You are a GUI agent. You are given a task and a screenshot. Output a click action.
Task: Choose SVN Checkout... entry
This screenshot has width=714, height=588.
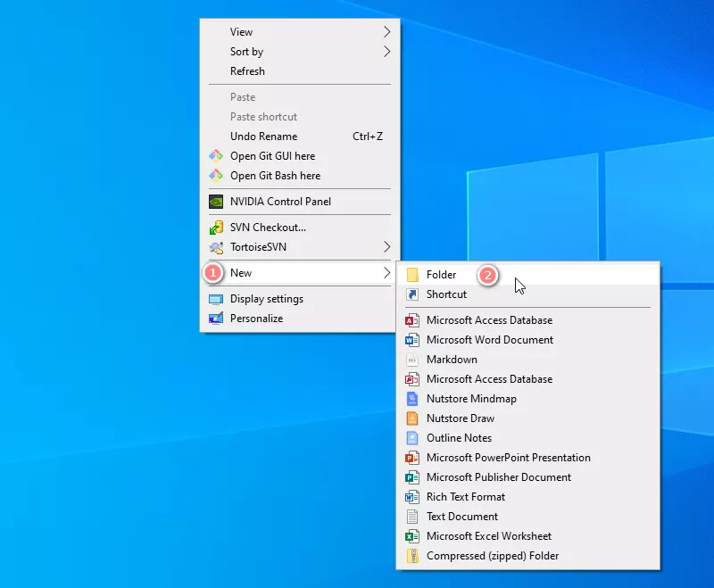coord(300,228)
